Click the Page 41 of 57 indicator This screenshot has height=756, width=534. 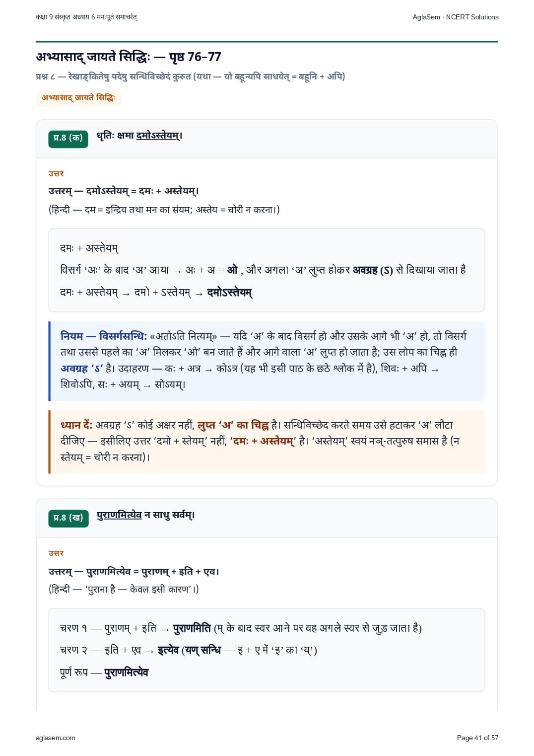tap(477, 738)
